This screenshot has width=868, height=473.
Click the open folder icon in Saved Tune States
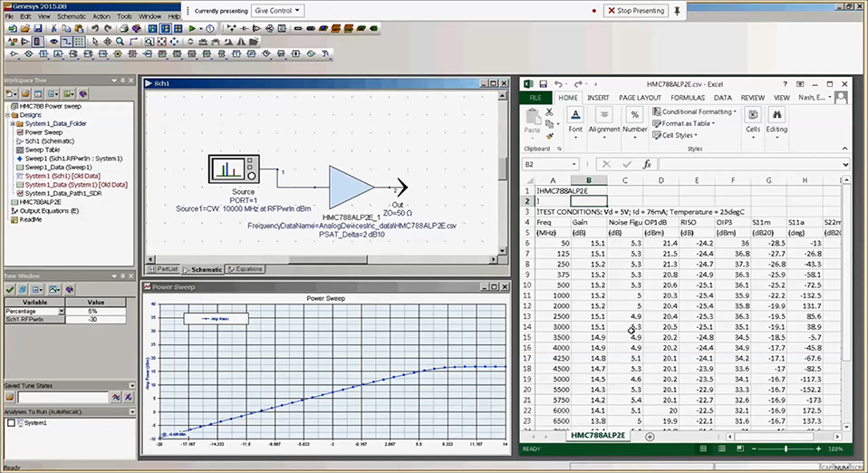point(10,397)
